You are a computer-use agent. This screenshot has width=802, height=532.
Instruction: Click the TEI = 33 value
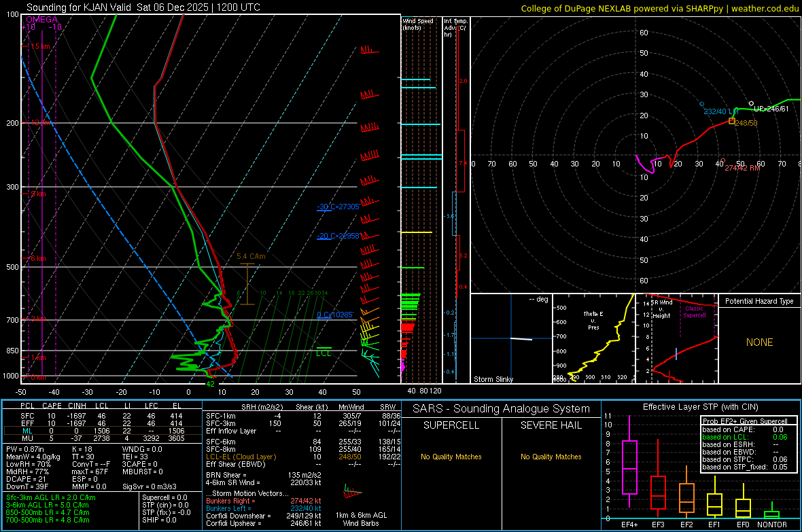pos(135,457)
